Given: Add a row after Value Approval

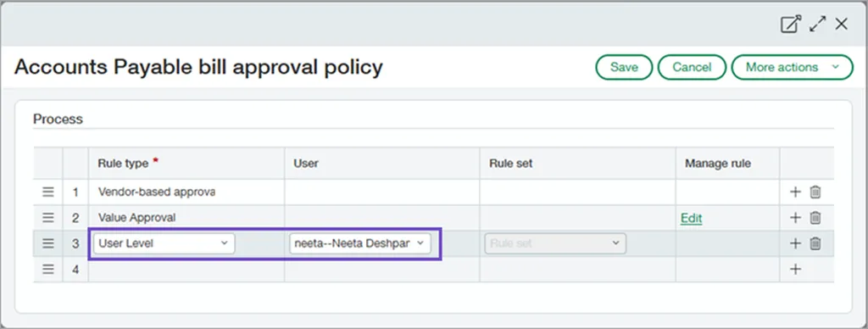Looking at the screenshot, I should click(795, 218).
